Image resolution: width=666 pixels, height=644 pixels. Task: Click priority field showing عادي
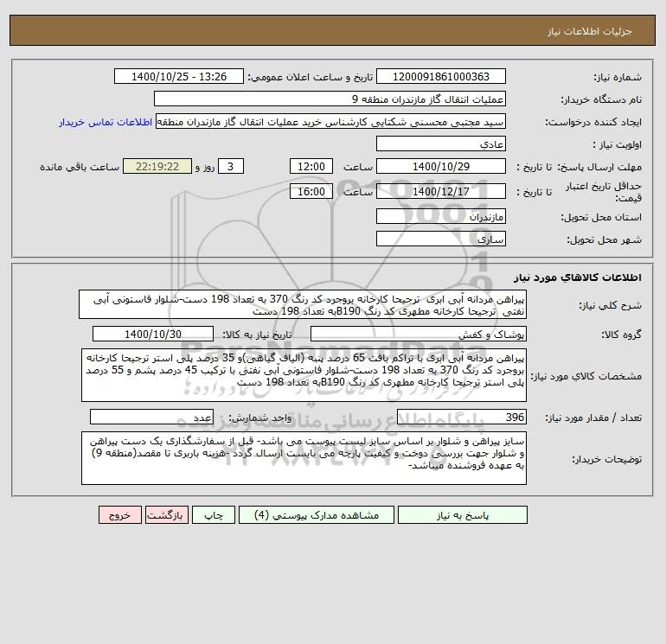click(x=441, y=143)
